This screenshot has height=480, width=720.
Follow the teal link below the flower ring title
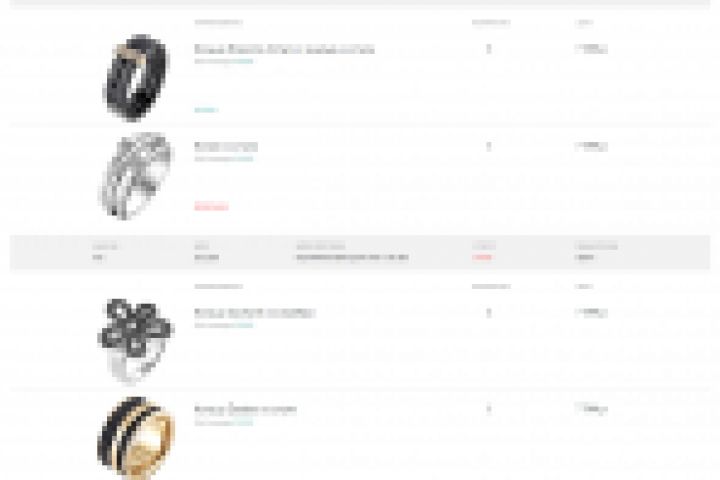pyautogui.click(x=244, y=325)
